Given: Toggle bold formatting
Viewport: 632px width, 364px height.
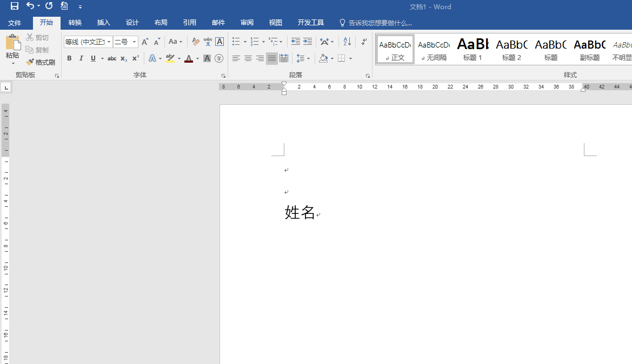Looking at the screenshot, I should coord(69,58).
